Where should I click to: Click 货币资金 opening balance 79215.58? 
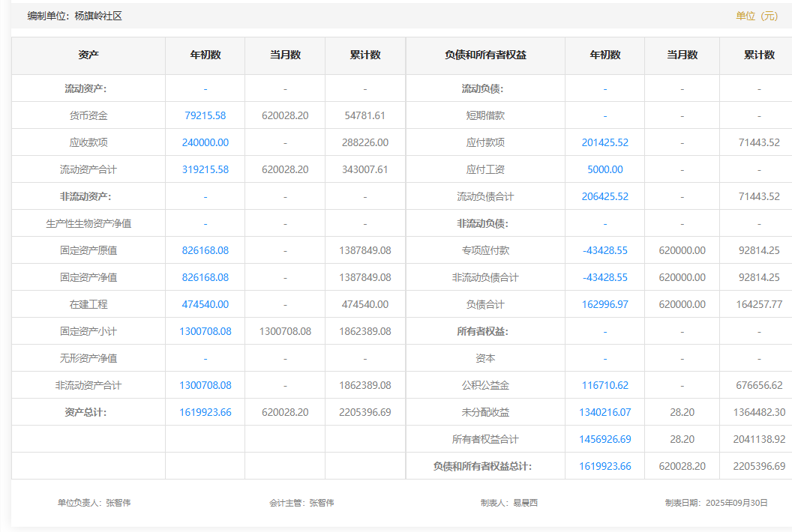[x=205, y=115]
